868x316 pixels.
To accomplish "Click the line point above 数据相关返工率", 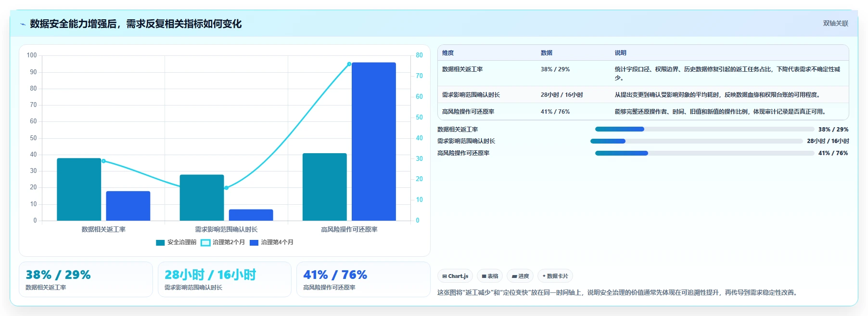I will (103, 161).
